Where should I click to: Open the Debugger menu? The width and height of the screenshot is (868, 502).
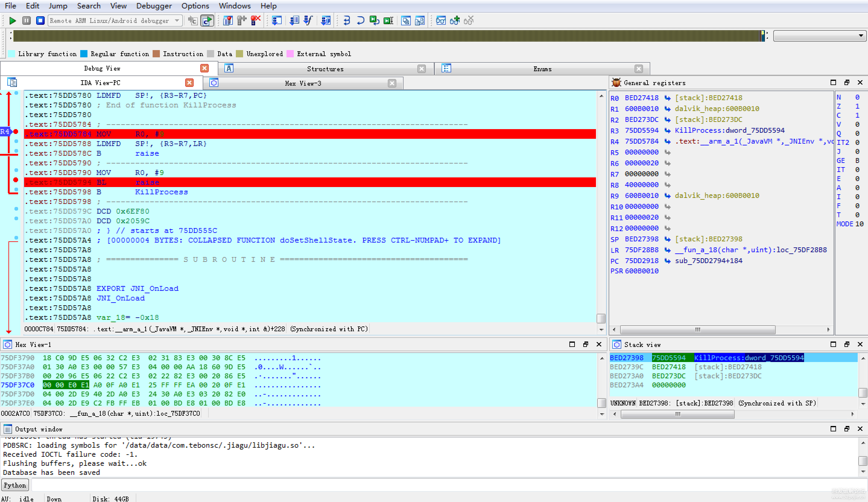click(154, 6)
